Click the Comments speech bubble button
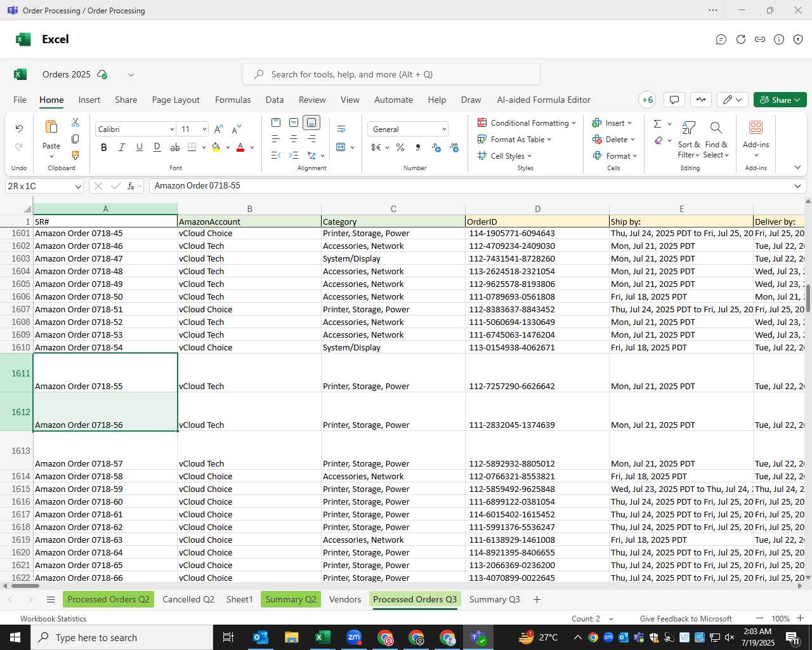Image resolution: width=812 pixels, height=650 pixels. point(674,100)
